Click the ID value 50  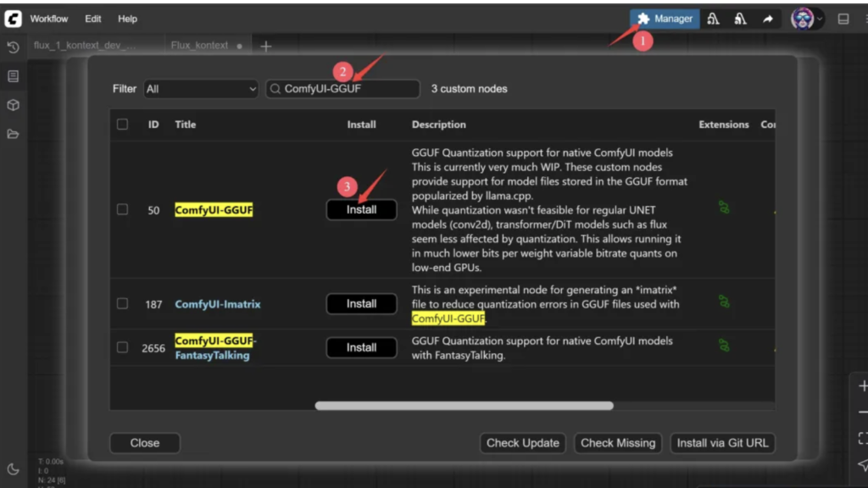coord(153,210)
